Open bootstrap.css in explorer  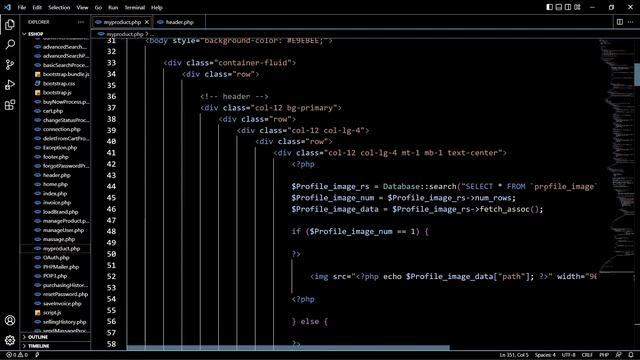[x=59, y=83]
